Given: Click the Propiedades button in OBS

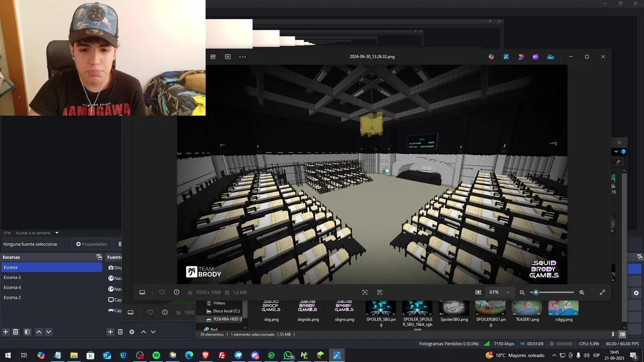Looking at the screenshot, I should click(x=91, y=244).
